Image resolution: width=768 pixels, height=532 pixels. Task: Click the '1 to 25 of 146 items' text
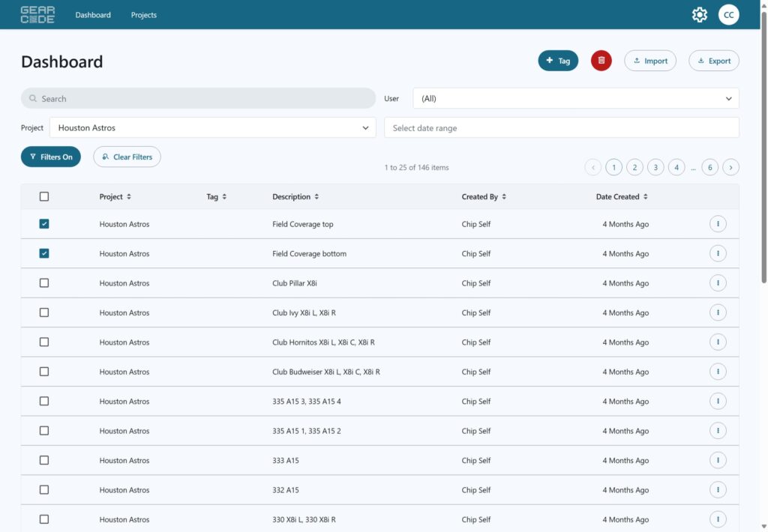pos(416,167)
